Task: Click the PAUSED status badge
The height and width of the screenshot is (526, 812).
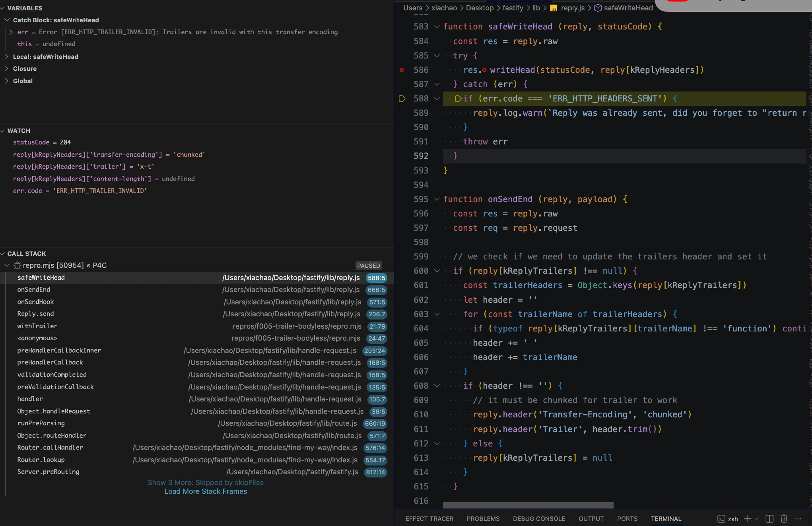Action: point(368,265)
